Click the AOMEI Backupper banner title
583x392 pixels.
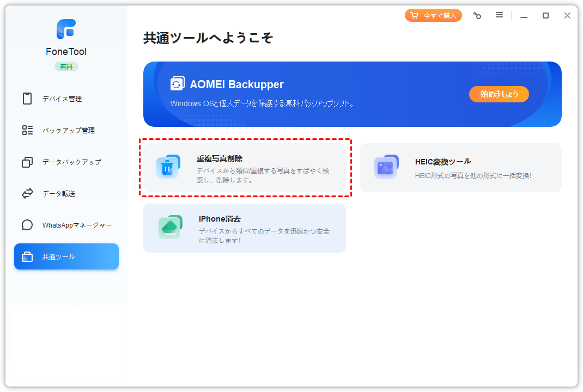[x=236, y=84]
